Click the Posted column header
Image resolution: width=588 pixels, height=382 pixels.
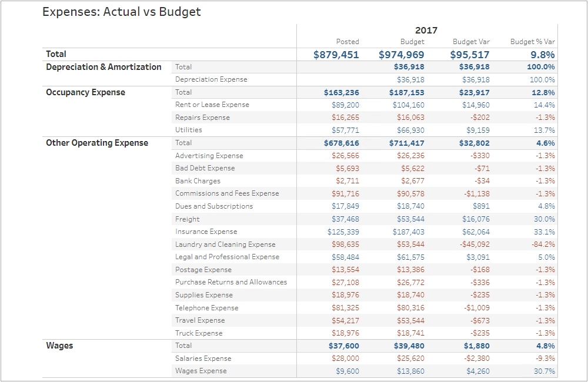pos(348,42)
